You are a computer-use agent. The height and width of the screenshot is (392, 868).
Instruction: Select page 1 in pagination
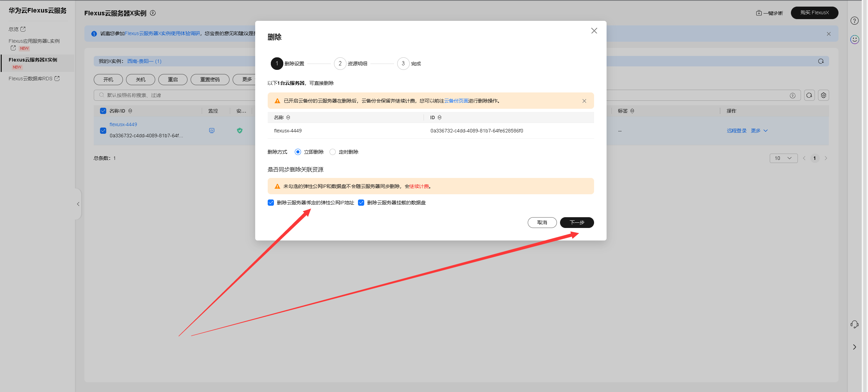(815, 158)
